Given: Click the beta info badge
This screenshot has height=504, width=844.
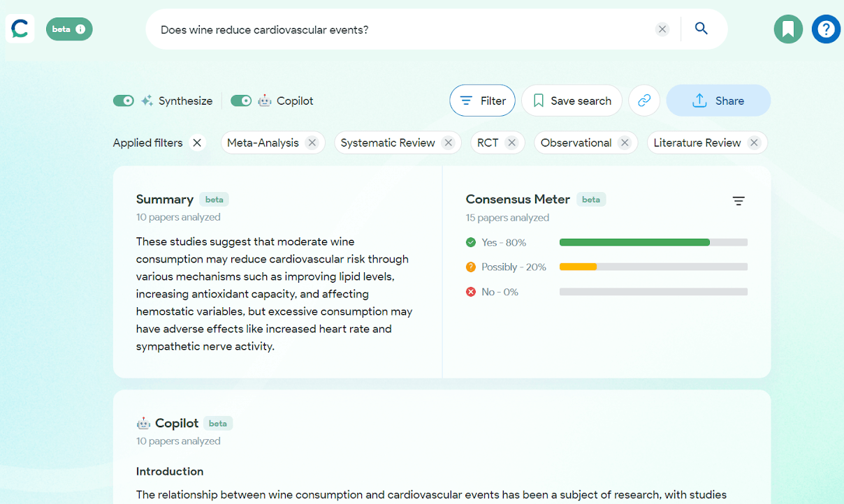Looking at the screenshot, I should (x=69, y=29).
